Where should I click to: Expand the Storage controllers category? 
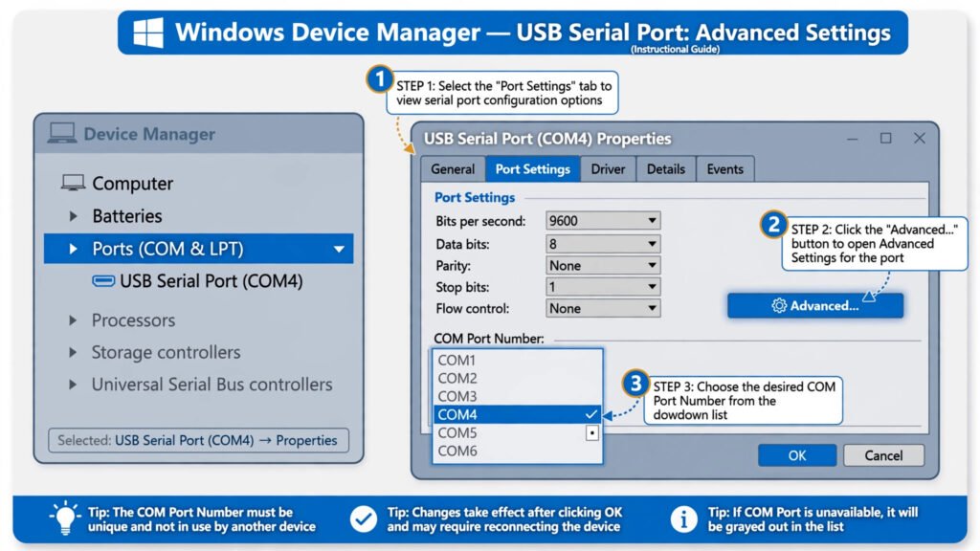[73, 352]
